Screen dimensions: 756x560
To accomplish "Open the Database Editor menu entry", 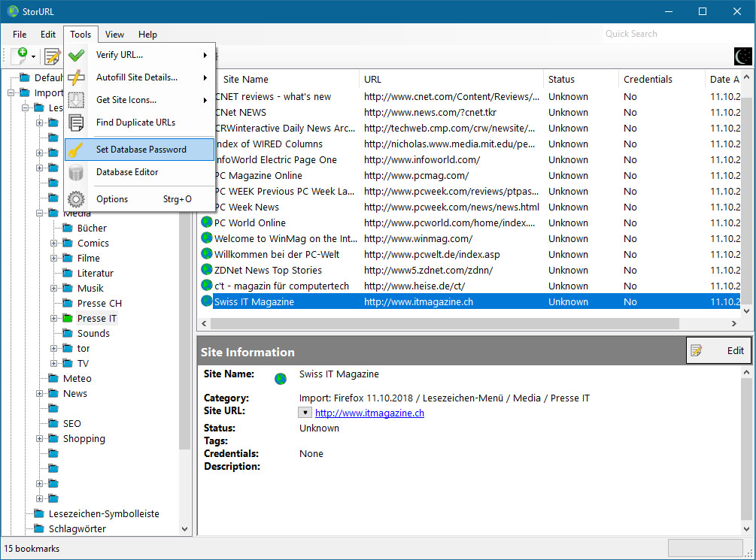I will point(139,172).
